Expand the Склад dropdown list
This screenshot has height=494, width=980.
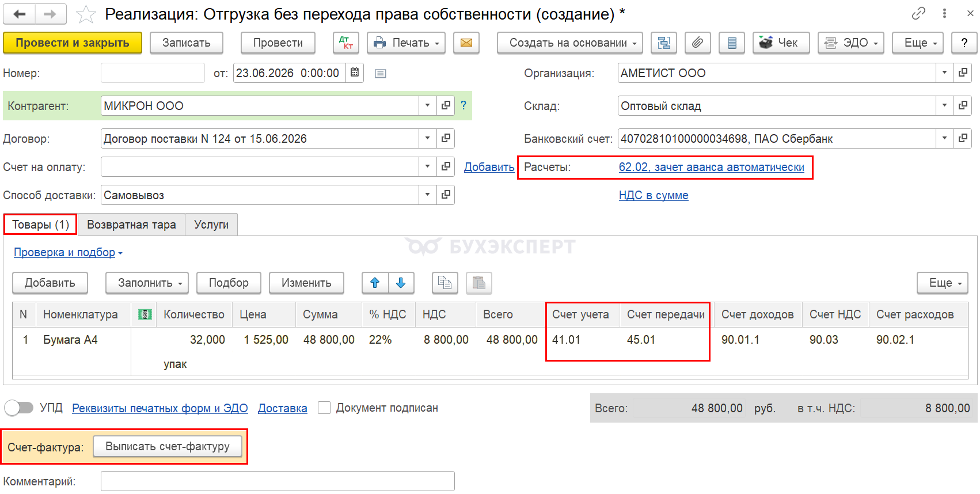point(944,105)
